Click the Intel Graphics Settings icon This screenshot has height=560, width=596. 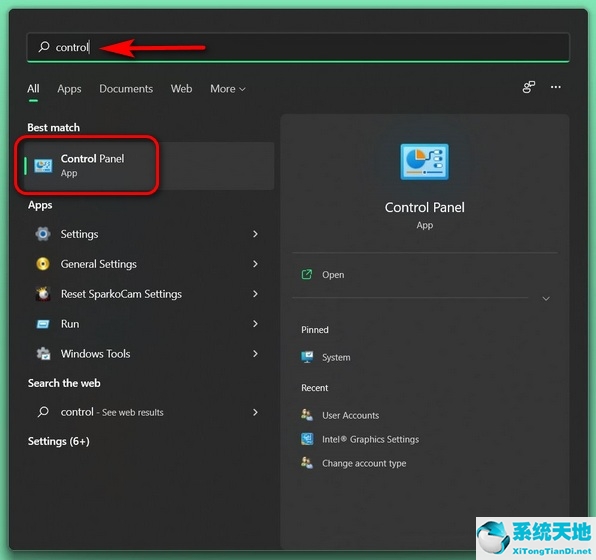pos(307,439)
